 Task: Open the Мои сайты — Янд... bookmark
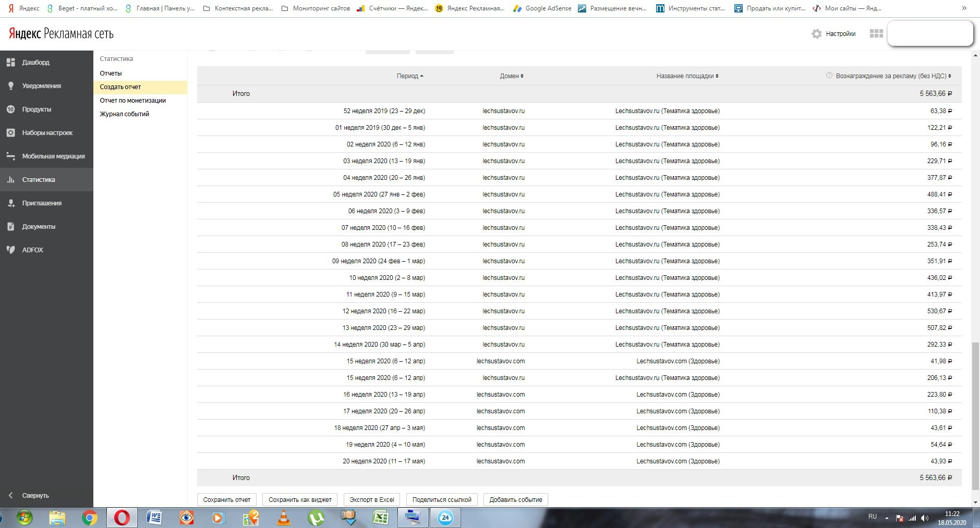(847, 8)
